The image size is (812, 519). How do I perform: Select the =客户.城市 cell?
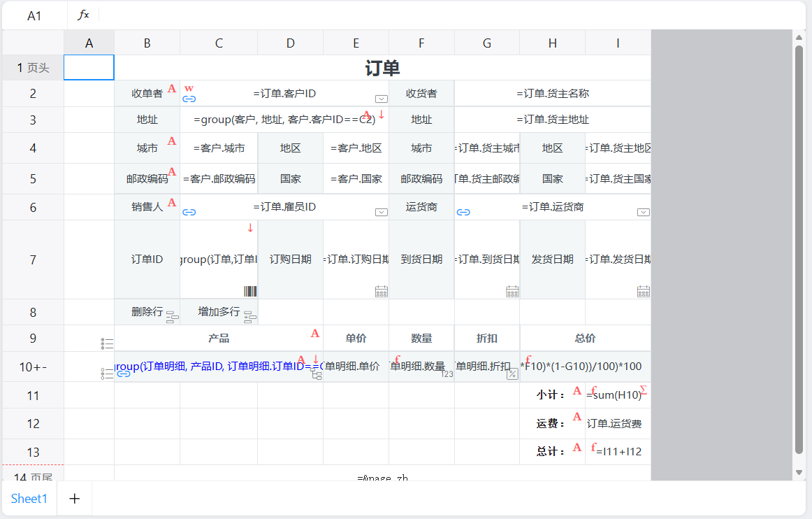click(x=219, y=148)
